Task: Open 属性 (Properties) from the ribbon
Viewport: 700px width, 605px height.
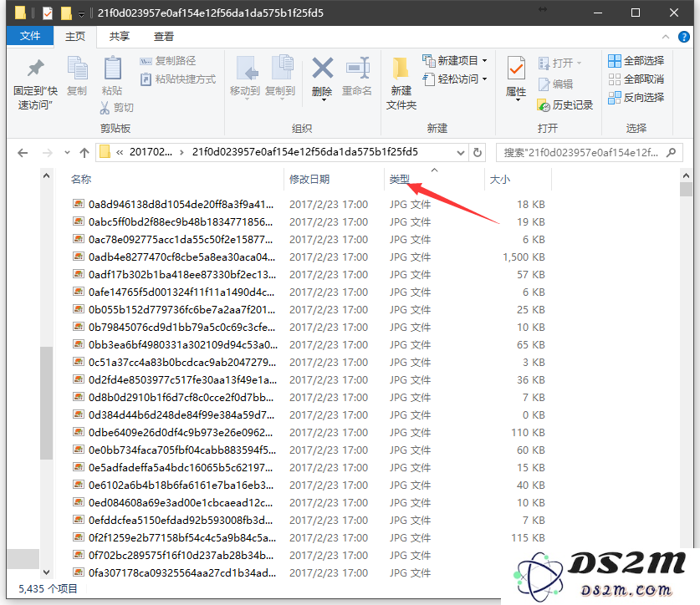Action: click(516, 77)
